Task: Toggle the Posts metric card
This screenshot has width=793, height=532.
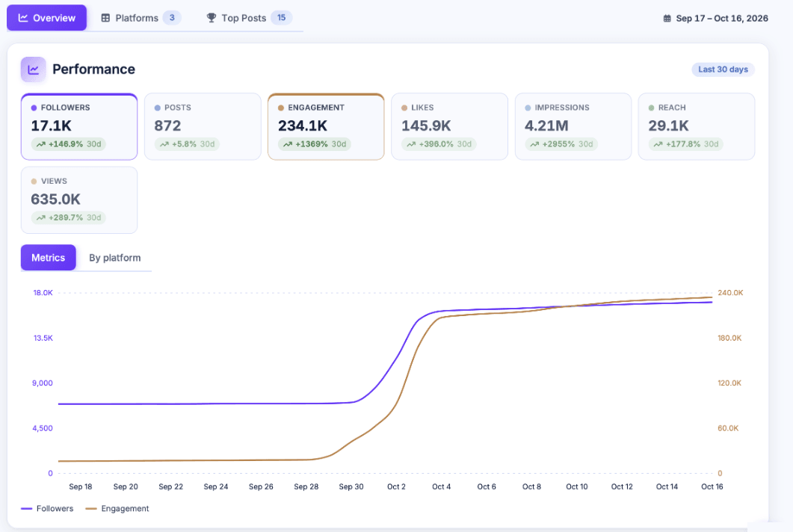Action: click(x=203, y=126)
